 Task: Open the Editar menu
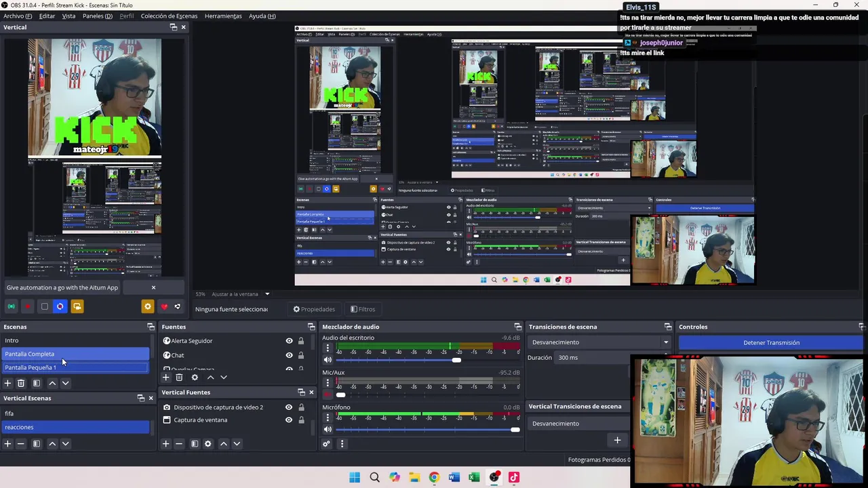(47, 16)
